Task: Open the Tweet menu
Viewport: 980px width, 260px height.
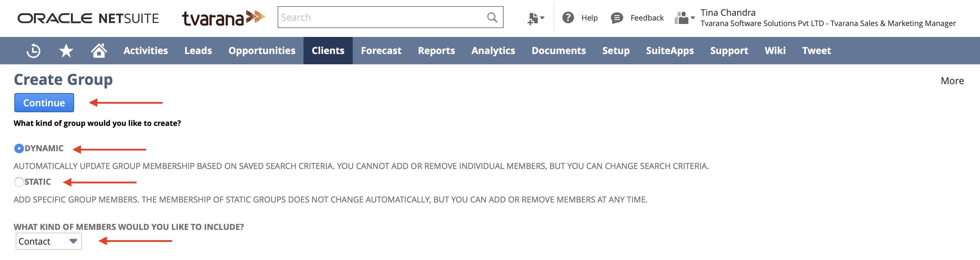Action: click(816, 51)
